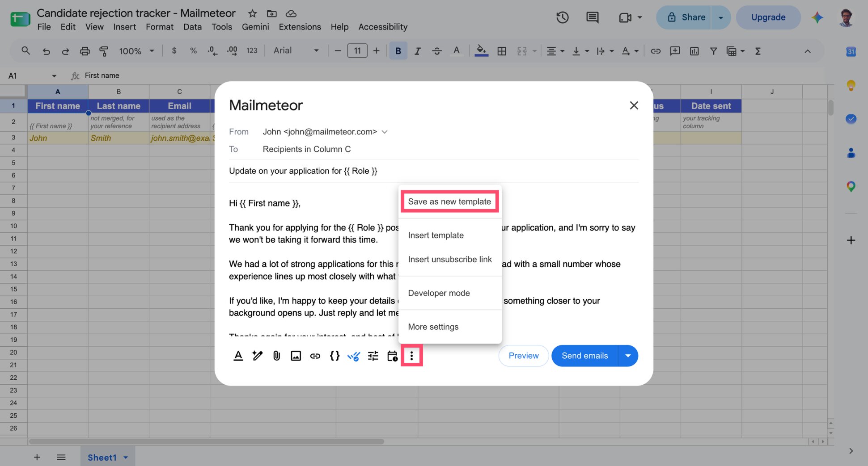The width and height of the screenshot is (868, 466).
Task: Click the Share button
Action: [x=684, y=17]
